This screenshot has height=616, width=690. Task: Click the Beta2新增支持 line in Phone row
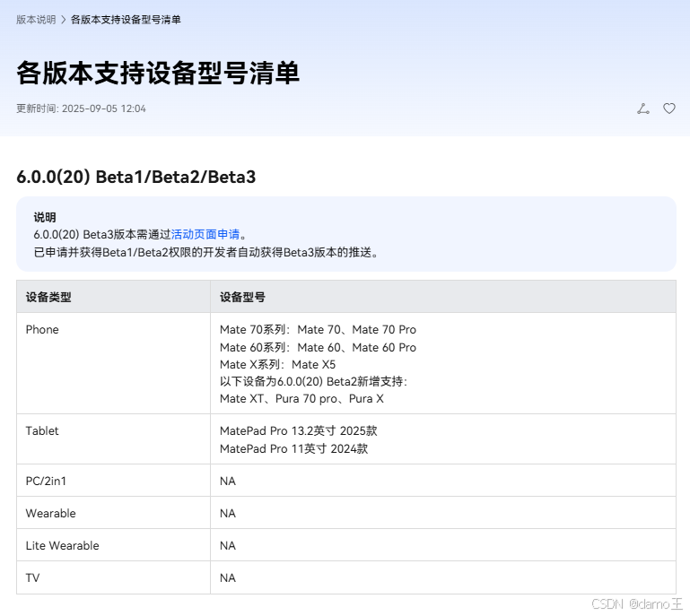click(x=314, y=381)
